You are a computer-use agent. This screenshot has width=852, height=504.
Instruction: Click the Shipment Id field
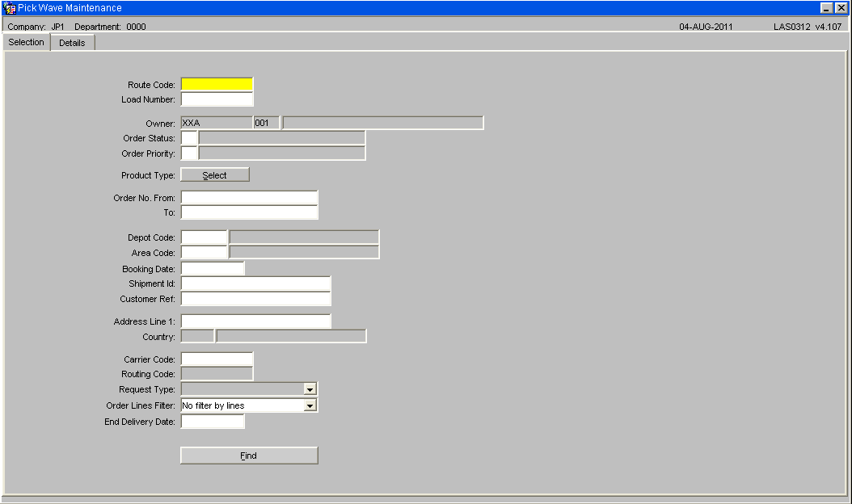(x=256, y=283)
